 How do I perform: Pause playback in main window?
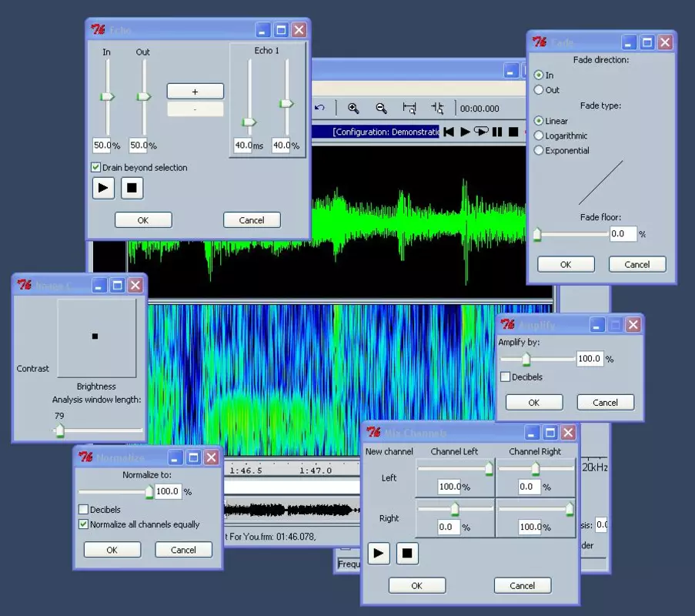(497, 132)
